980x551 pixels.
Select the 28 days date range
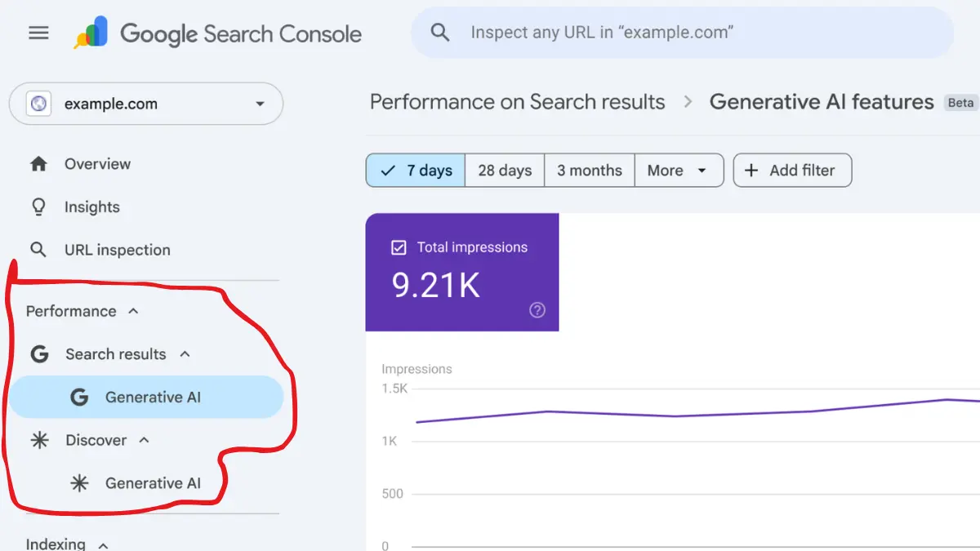pos(505,171)
